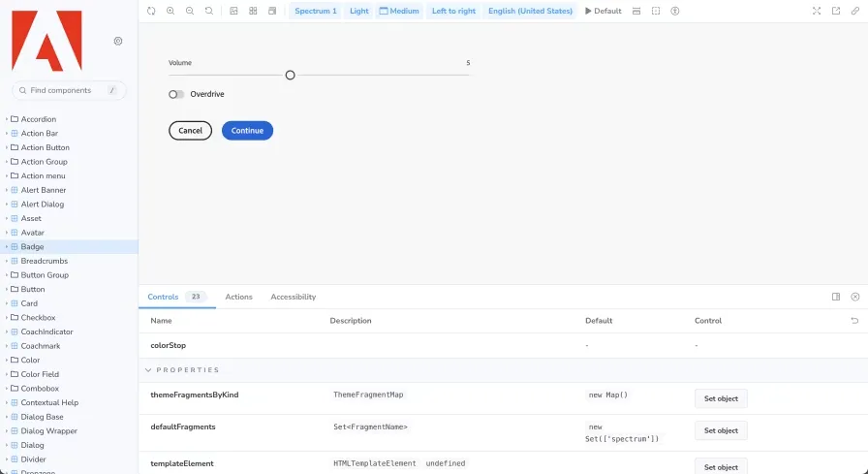
Task: Click the Cancel button
Action: [x=191, y=131]
